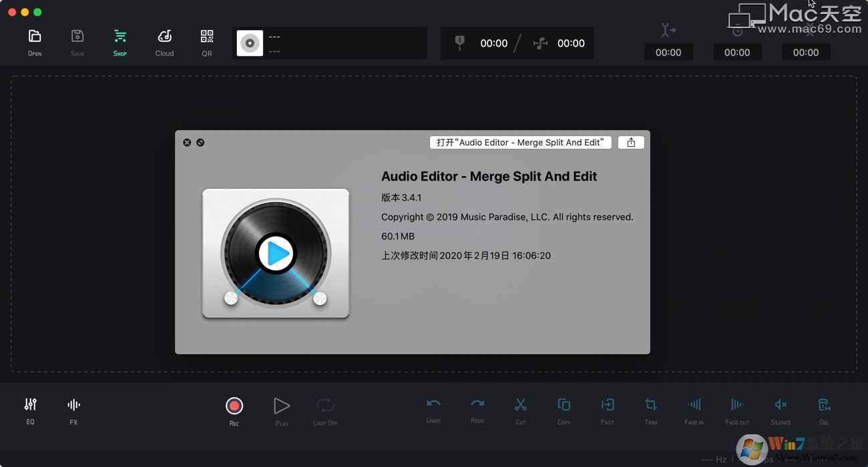
Task: Open the share options menu
Action: [630, 142]
